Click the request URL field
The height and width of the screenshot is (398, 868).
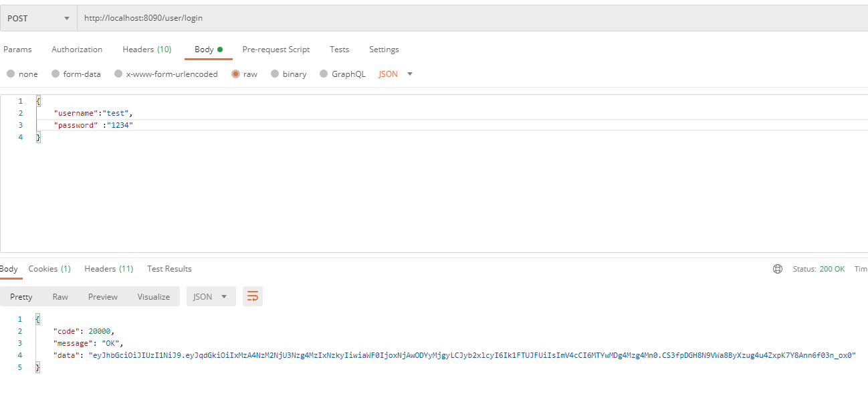point(473,19)
